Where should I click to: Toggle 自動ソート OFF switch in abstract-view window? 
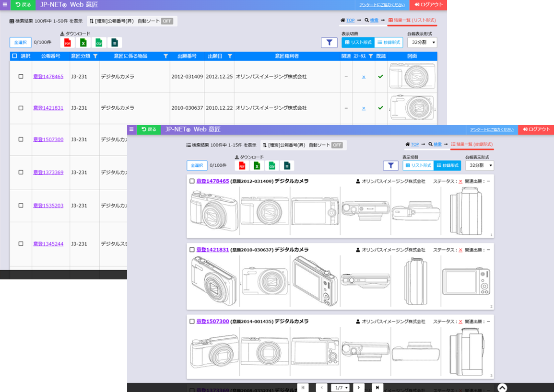(337, 145)
